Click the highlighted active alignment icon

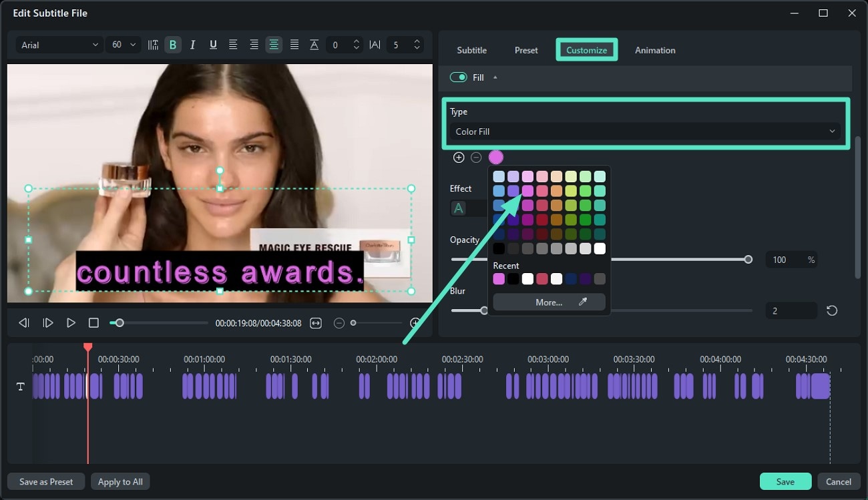tap(274, 45)
